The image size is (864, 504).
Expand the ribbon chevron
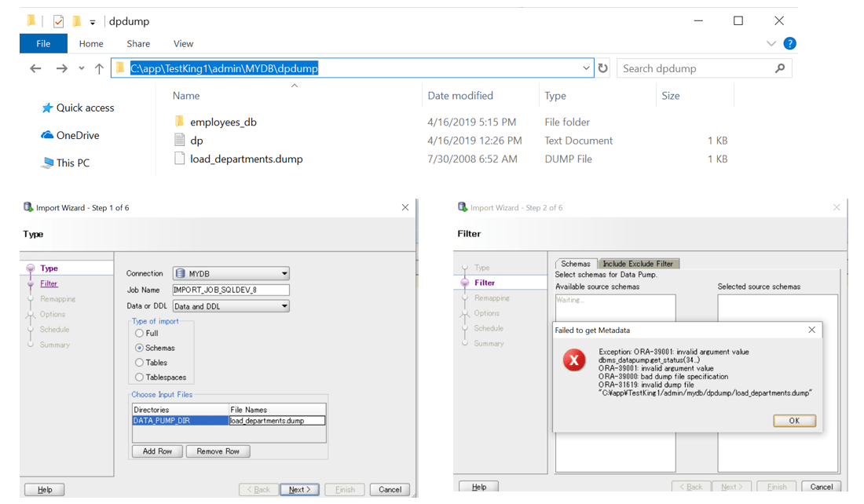(x=771, y=43)
